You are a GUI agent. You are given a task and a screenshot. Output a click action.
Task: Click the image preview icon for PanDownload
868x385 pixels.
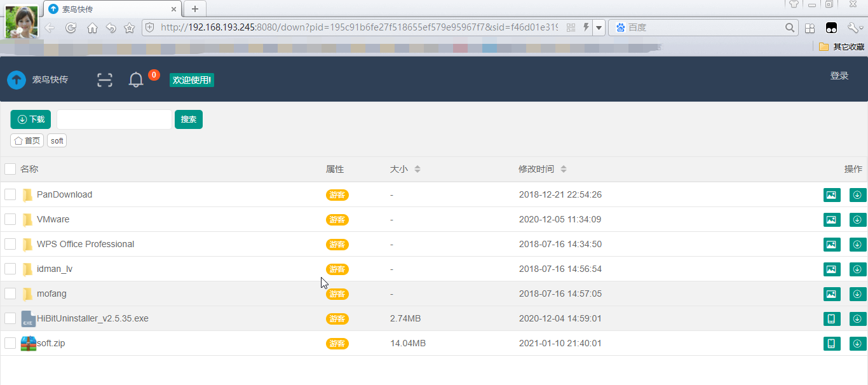832,195
